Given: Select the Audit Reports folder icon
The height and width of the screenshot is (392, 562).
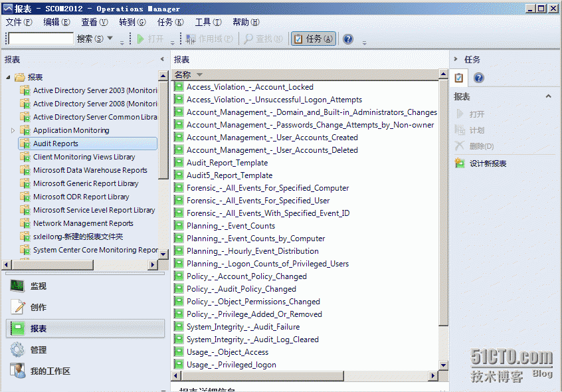Looking at the screenshot, I should [25, 144].
